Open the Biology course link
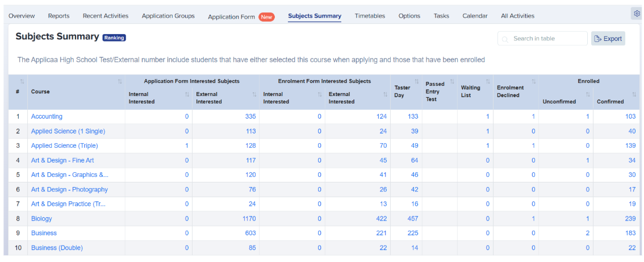The image size is (644, 262). point(41,218)
